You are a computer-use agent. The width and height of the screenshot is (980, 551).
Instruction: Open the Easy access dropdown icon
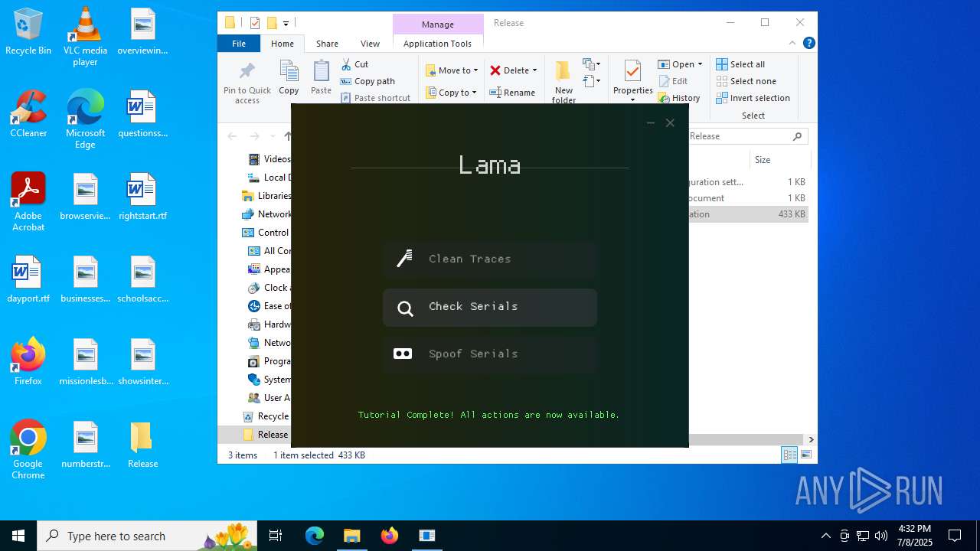592,81
